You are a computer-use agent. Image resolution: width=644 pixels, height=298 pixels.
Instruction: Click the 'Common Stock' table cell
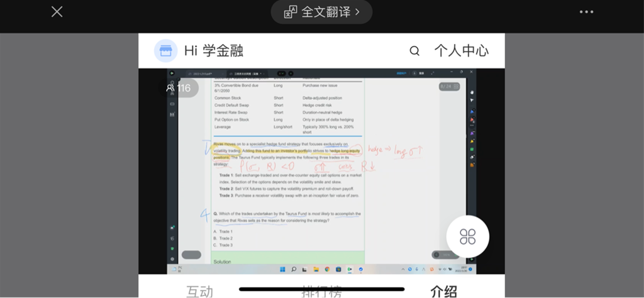(228, 98)
